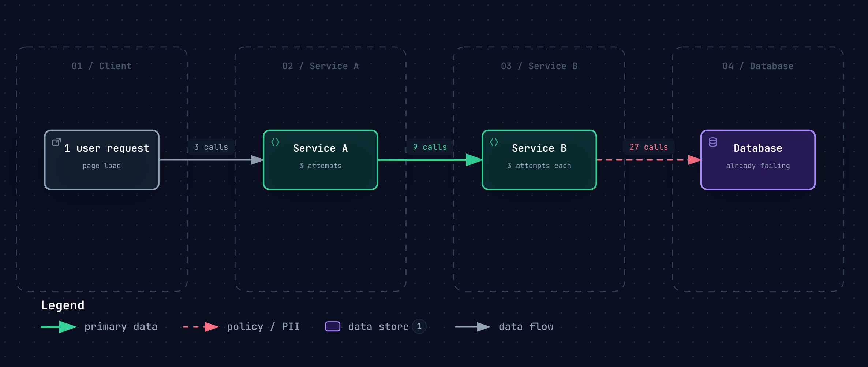Click the "3 attempts each" subtitle
The image size is (868, 367).
(539, 166)
